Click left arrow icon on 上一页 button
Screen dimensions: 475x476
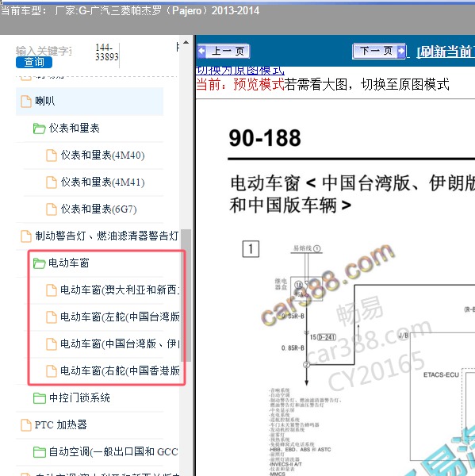(x=201, y=51)
